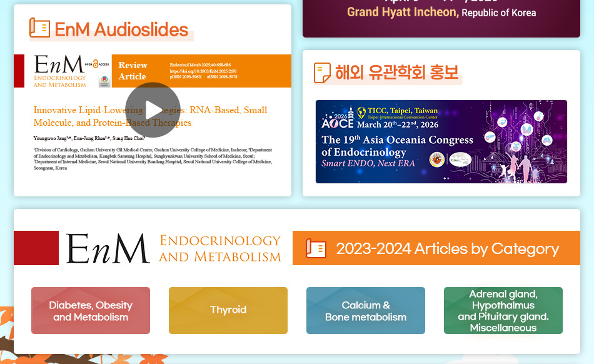Click the note icon beside 해외 유관학회 홍보

tap(322, 73)
